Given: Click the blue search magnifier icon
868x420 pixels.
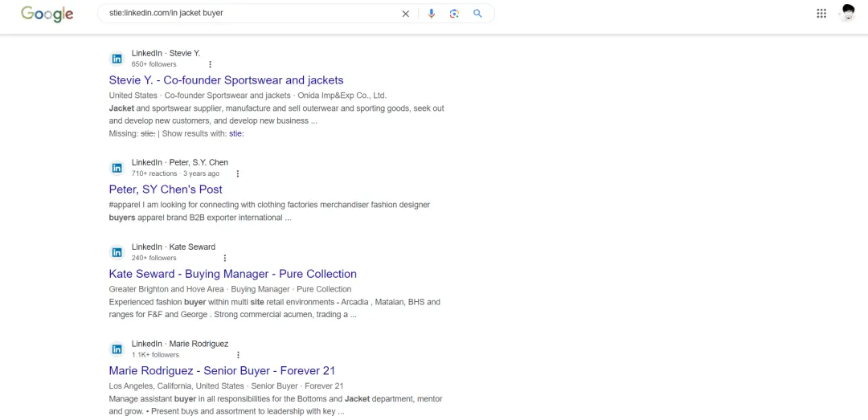Looking at the screenshot, I should [477, 14].
